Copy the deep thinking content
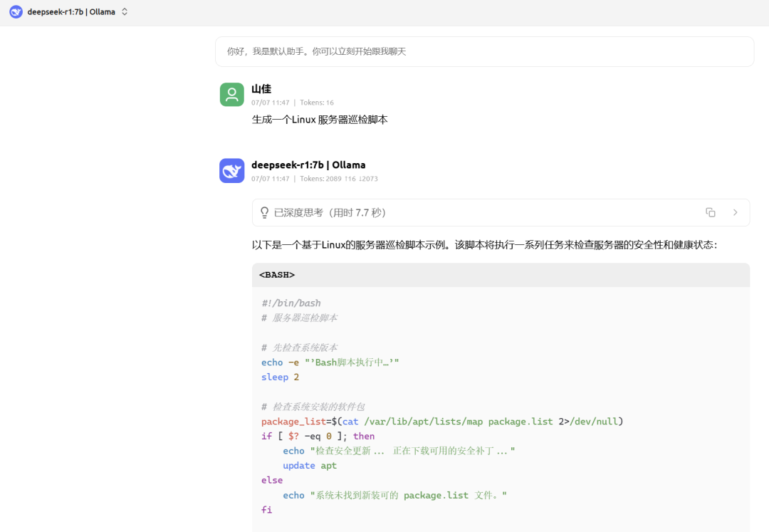Image resolution: width=769 pixels, height=532 pixels. (710, 212)
